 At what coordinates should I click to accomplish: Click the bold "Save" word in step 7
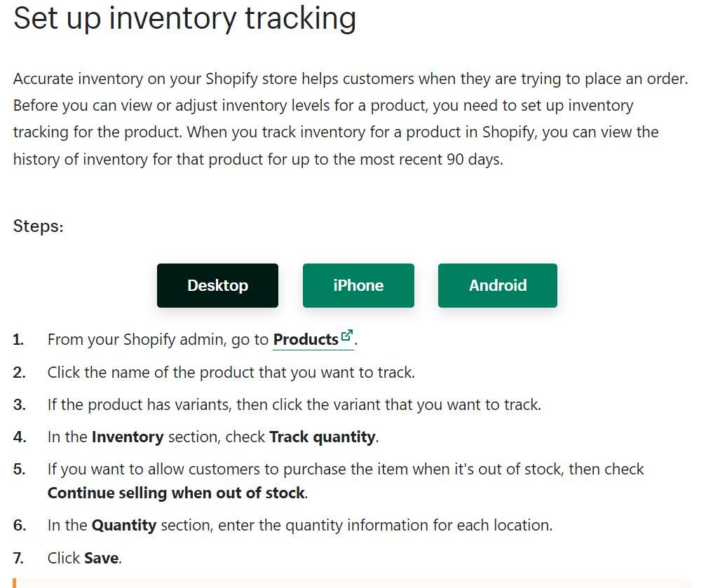(102, 558)
